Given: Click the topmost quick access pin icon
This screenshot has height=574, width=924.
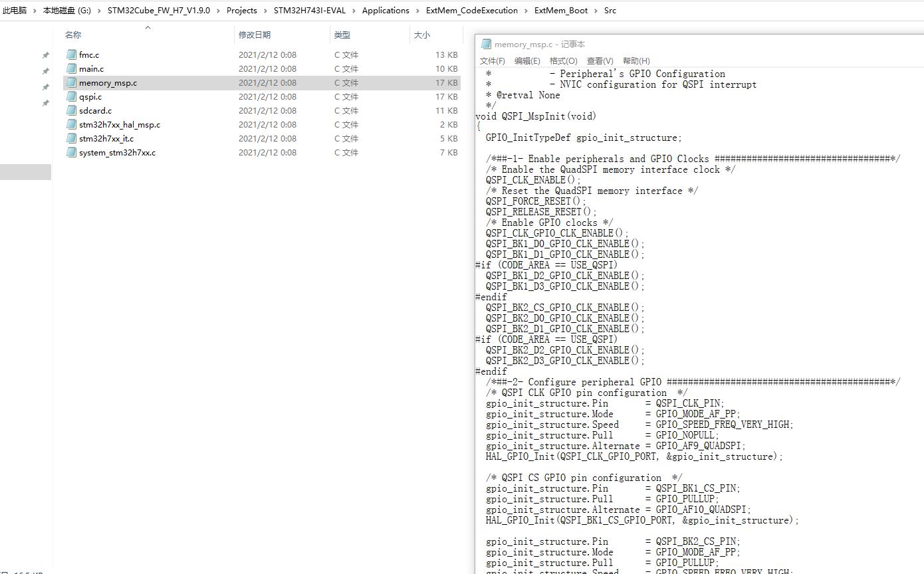Looking at the screenshot, I should 45,55.
